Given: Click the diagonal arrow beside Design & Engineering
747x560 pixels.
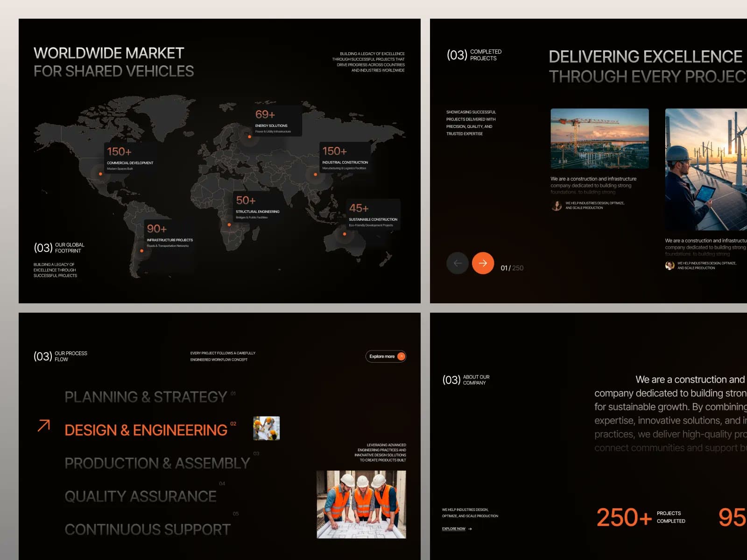Looking at the screenshot, I should tap(44, 425).
